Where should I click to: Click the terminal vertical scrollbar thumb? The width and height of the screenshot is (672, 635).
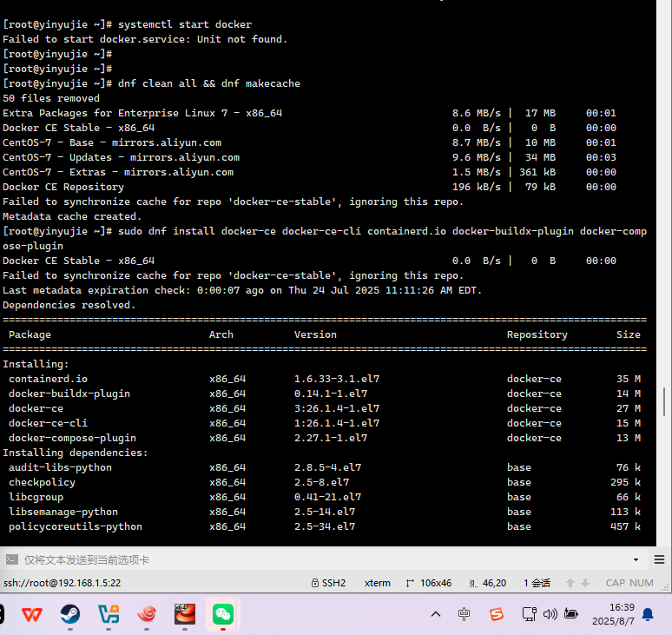(664, 401)
